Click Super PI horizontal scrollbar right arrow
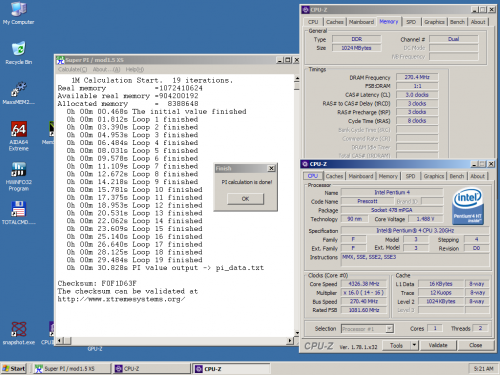The height and width of the screenshot is (375, 500). [x=290, y=341]
